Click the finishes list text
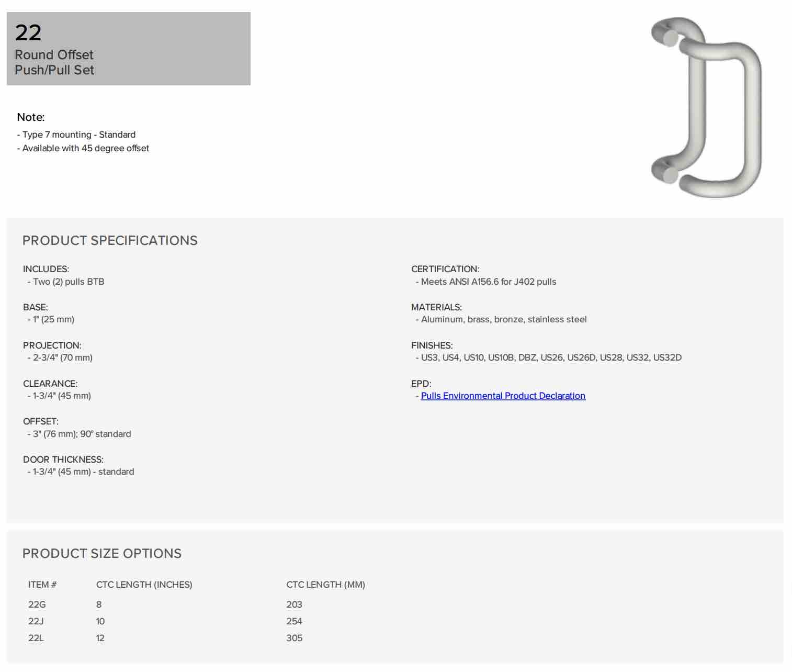 pyautogui.click(x=551, y=357)
